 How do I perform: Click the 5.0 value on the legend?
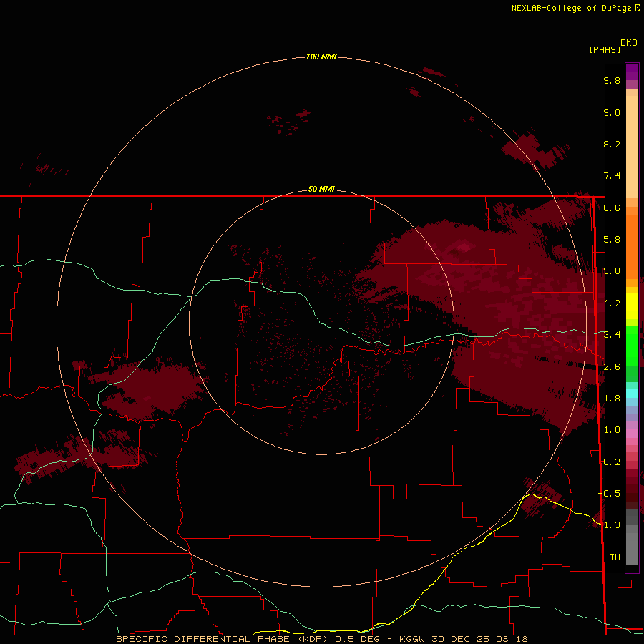coord(612,271)
